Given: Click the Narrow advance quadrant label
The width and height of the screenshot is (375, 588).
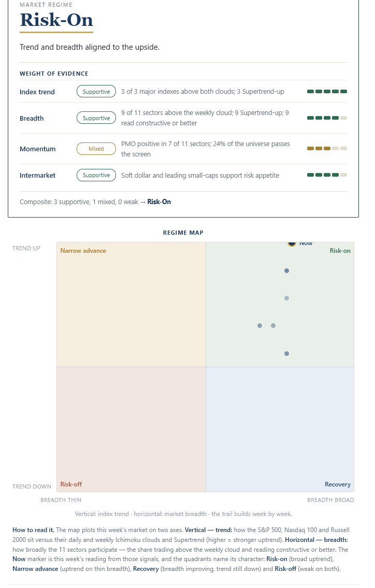Looking at the screenshot, I should coord(83,251).
